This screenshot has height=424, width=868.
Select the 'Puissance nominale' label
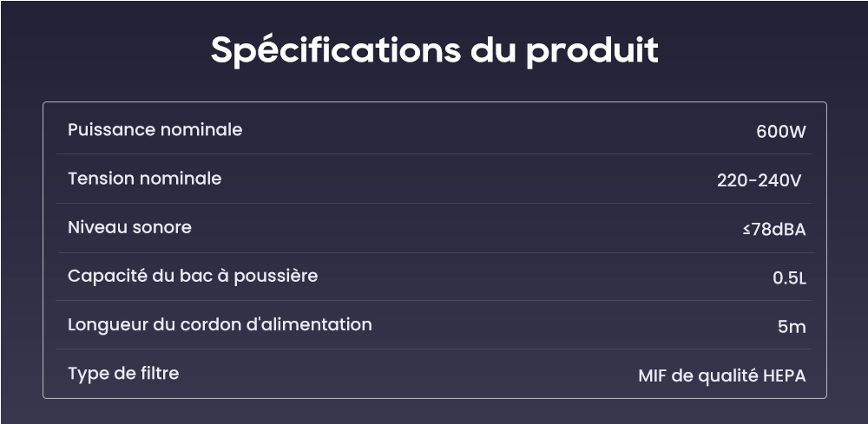(x=155, y=130)
